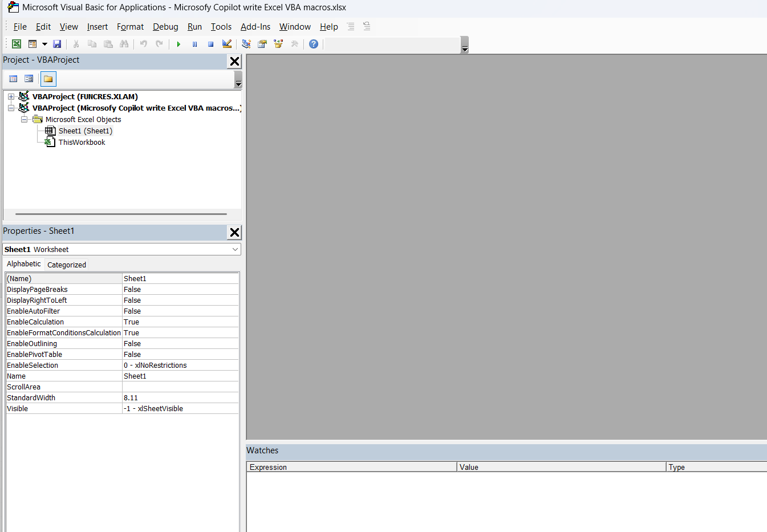
Task: Open the Sheet1 Worksheet object dropdown
Action: coord(235,249)
